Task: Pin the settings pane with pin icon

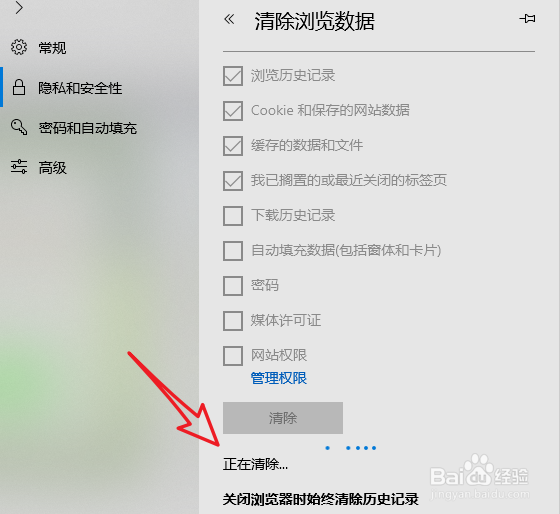Action: tap(528, 19)
